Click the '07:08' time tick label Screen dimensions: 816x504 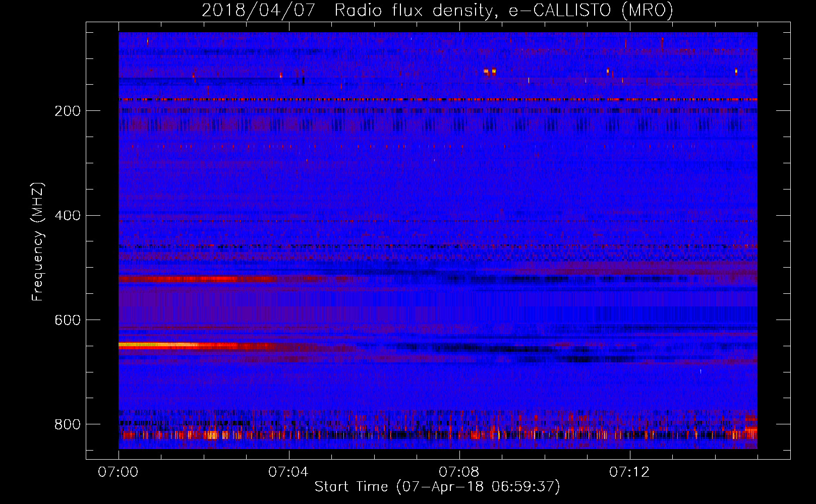coord(459,472)
